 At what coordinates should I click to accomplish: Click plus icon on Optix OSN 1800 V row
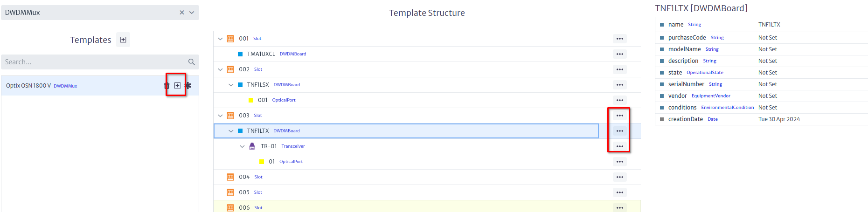(177, 86)
